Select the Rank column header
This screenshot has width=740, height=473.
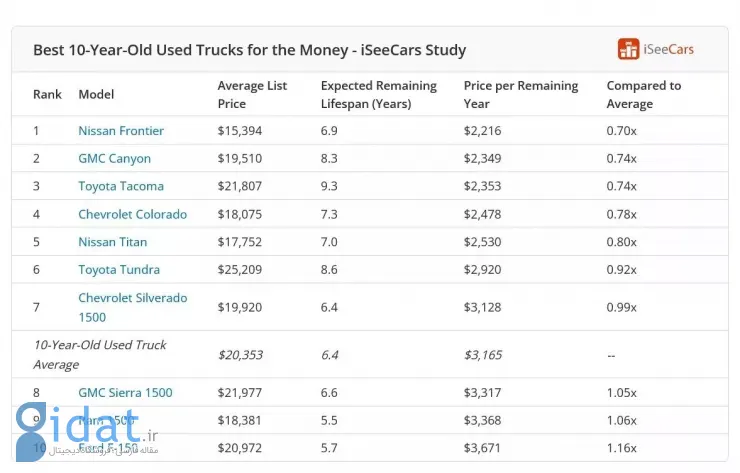coord(47,94)
